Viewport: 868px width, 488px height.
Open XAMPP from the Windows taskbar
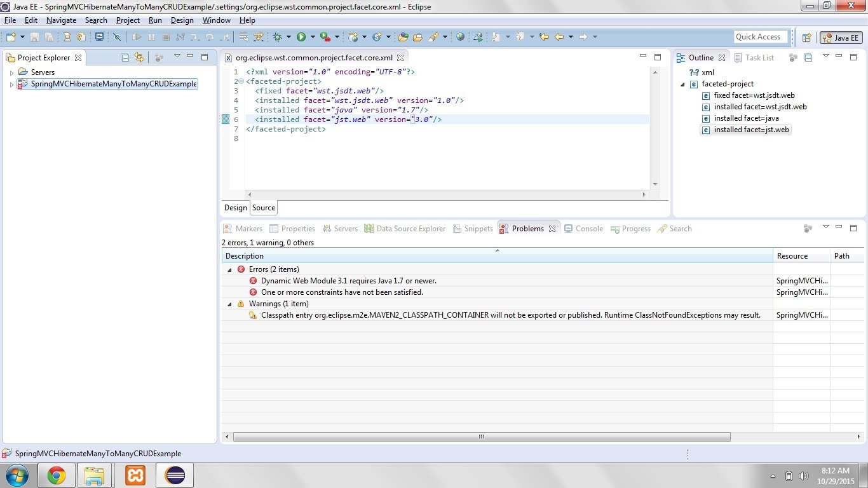135,475
